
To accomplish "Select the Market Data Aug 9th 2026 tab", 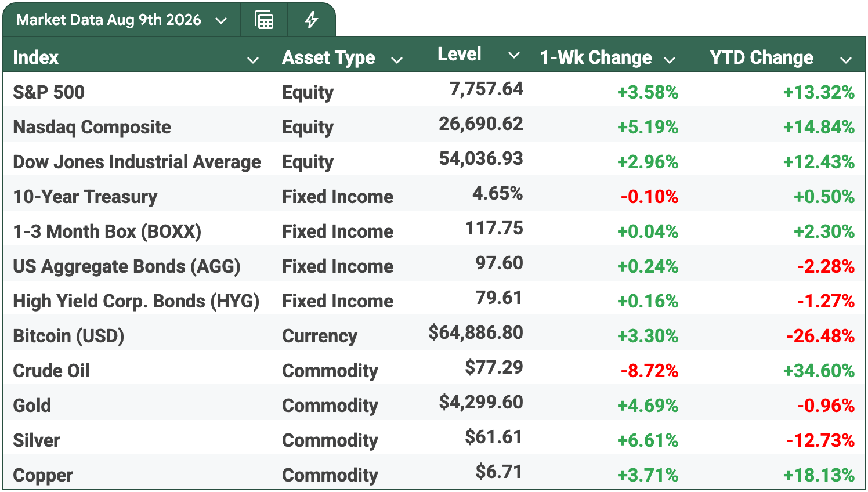I will point(108,20).
